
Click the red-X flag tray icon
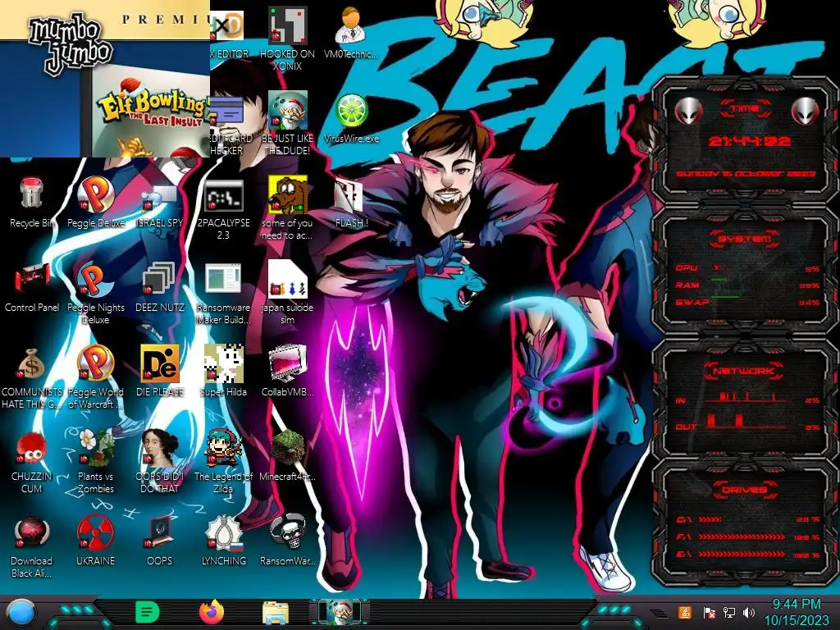point(709,613)
